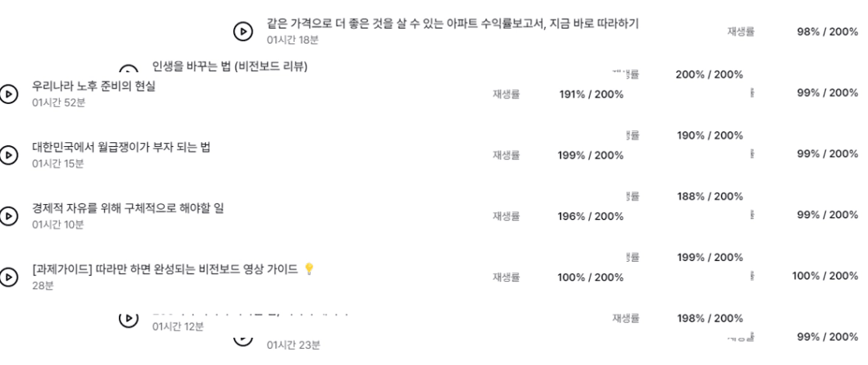
Task: Play the 아파트 수익률보고서 lecture
Action: pos(243,32)
